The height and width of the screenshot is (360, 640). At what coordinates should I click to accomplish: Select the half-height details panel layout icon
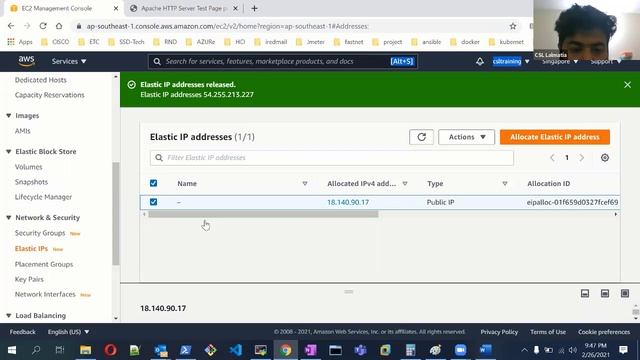tap(605, 293)
